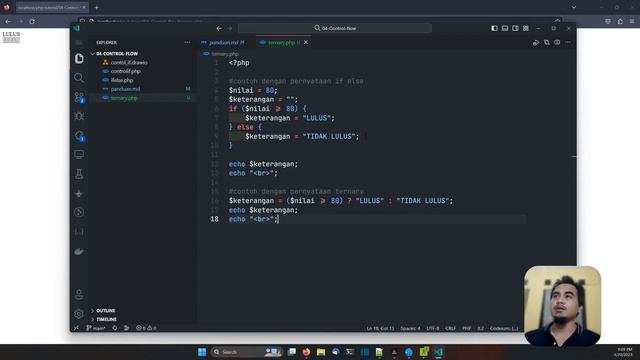The height and width of the screenshot is (360, 640).
Task: Click the Windows taskbar Search box
Action: click(247, 352)
